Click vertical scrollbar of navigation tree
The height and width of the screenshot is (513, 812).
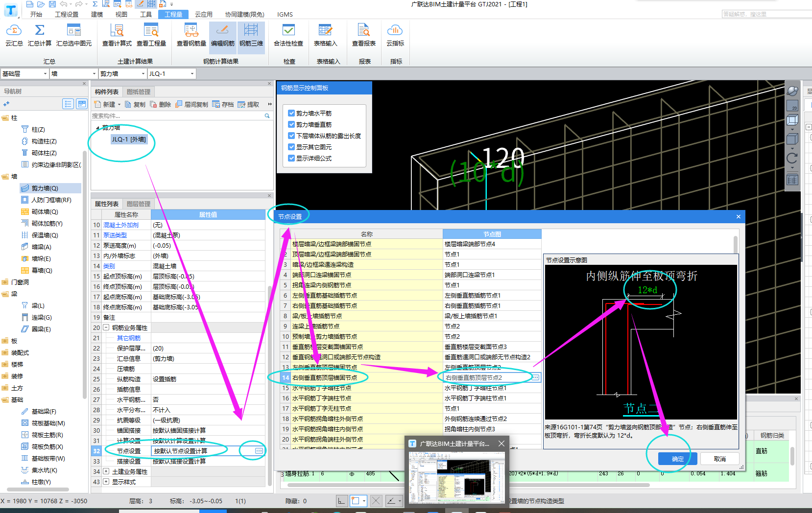click(x=85, y=274)
